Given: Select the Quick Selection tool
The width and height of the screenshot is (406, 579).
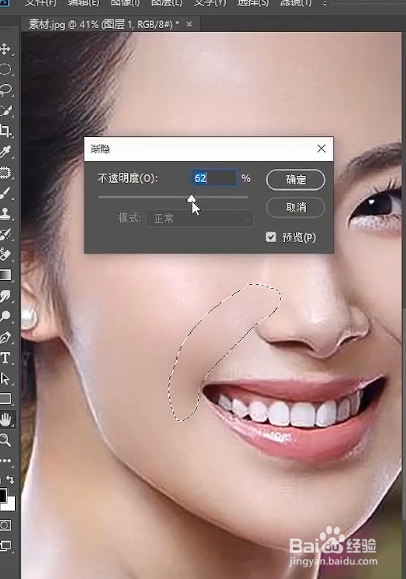Looking at the screenshot, I should pyautogui.click(x=5, y=110).
